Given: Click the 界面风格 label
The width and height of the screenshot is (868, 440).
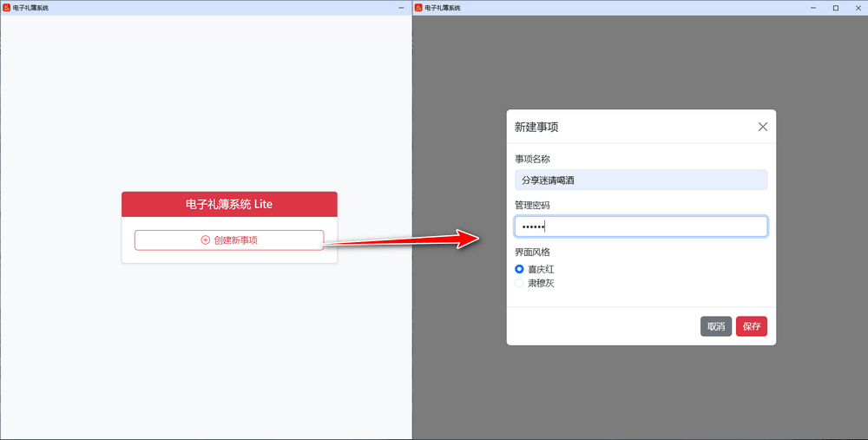Looking at the screenshot, I should point(532,253).
